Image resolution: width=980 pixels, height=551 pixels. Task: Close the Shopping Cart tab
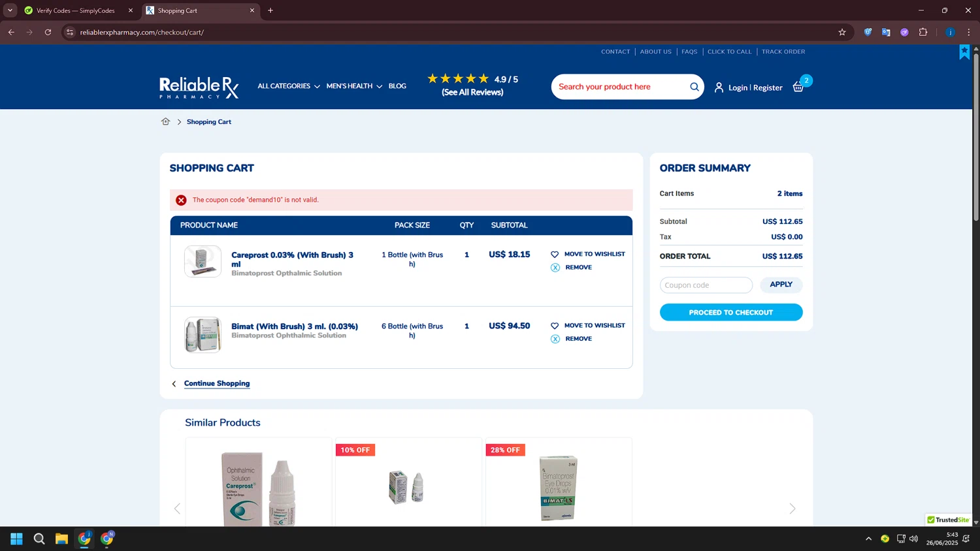[x=252, y=10]
